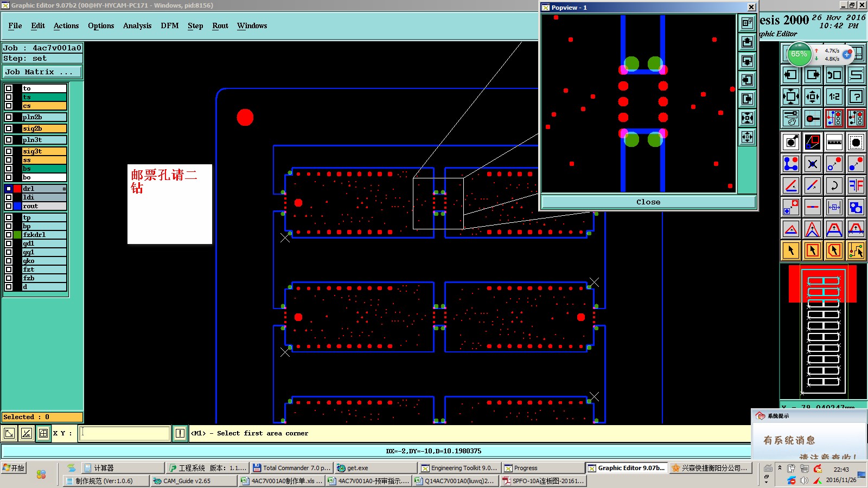Click the blue color swatch of rout layer
This screenshot has width=868, height=488.
coord(17,206)
